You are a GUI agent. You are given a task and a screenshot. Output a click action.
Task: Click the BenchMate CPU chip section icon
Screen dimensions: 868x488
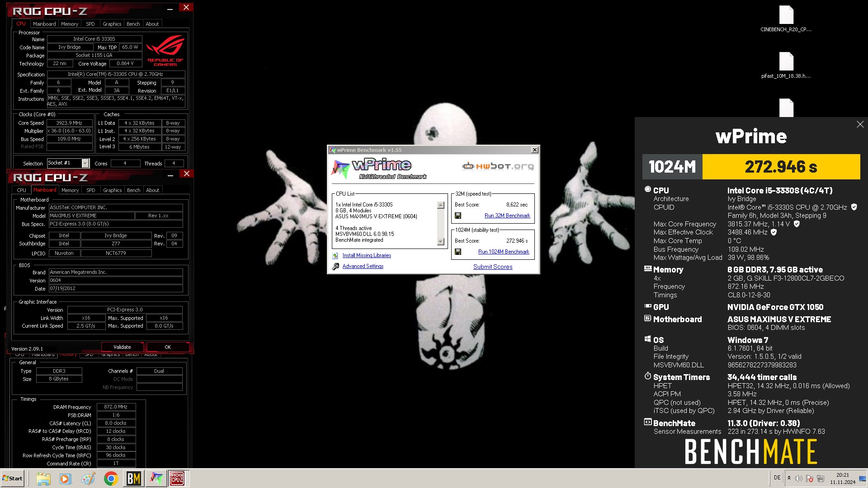coord(648,190)
